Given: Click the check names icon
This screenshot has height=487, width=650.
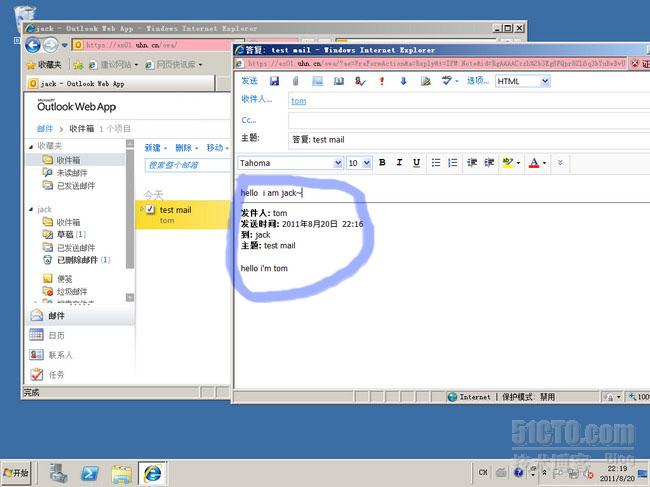Looking at the screenshot, I should click(x=360, y=81).
